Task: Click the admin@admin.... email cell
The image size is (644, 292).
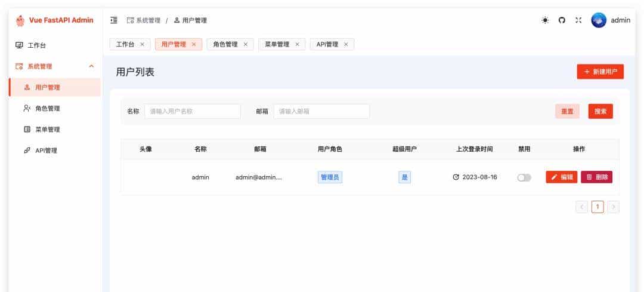Action: click(259, 177)
